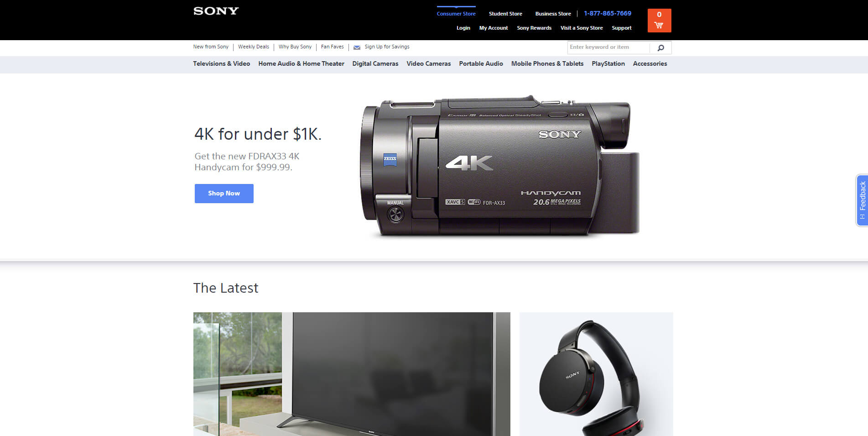The image size is (868, 436).
Task: Open the PlayStation category
Action: coord(608,64)
